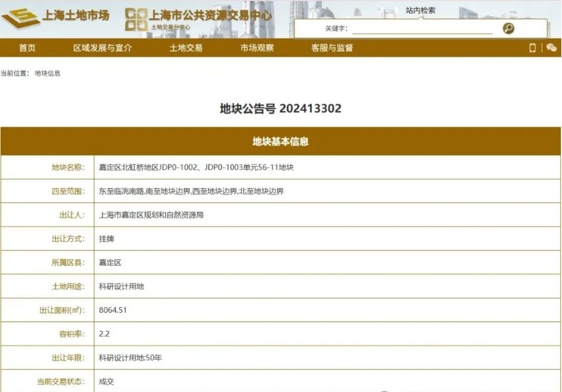Click the title 地块公告号 202413302
This screenshot has height=392, width=562.
[280, 108]
